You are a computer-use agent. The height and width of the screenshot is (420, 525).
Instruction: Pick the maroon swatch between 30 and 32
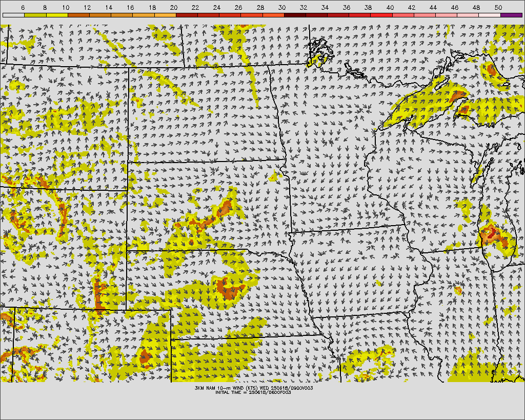coord(295,15)
